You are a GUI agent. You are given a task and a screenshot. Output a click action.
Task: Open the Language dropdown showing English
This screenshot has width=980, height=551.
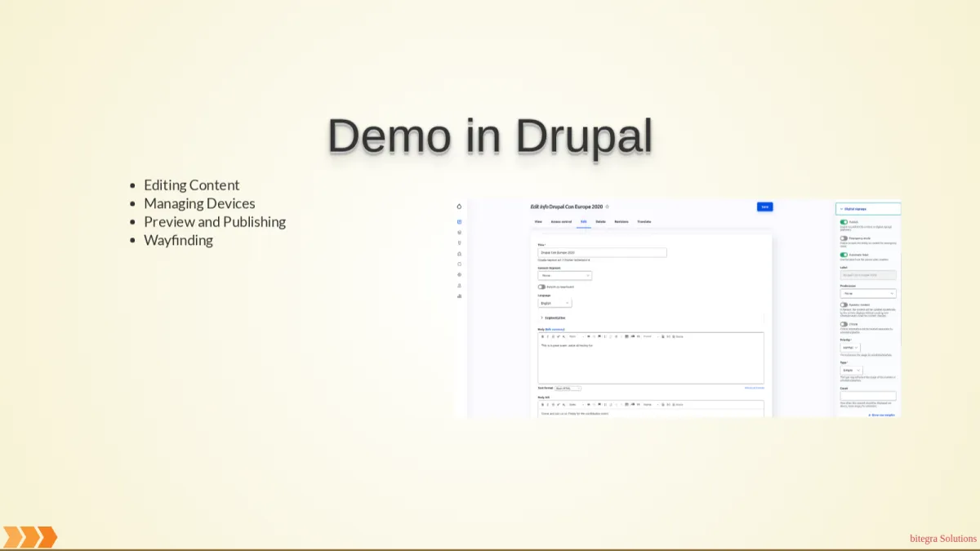click(555, 303)
